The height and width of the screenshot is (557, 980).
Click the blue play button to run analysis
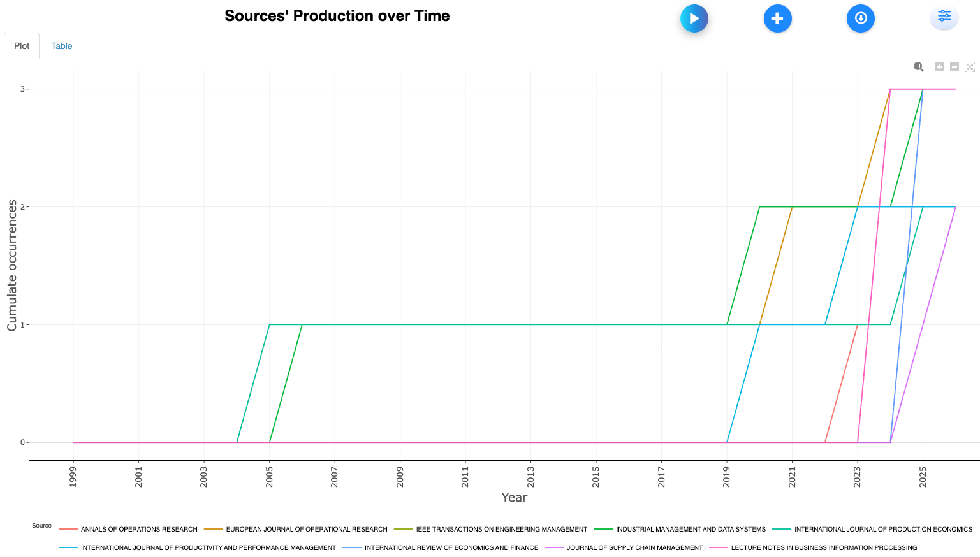[x=694, y=18]
